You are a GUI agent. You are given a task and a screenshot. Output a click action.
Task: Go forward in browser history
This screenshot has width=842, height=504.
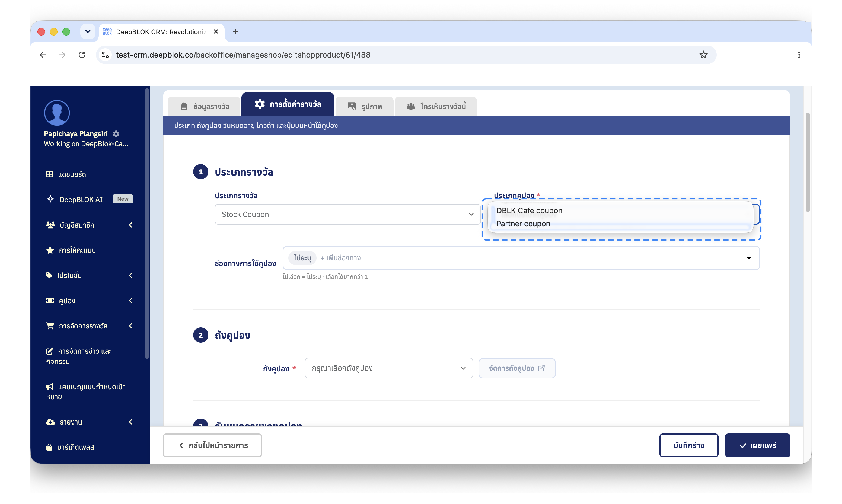pos(62,55)
